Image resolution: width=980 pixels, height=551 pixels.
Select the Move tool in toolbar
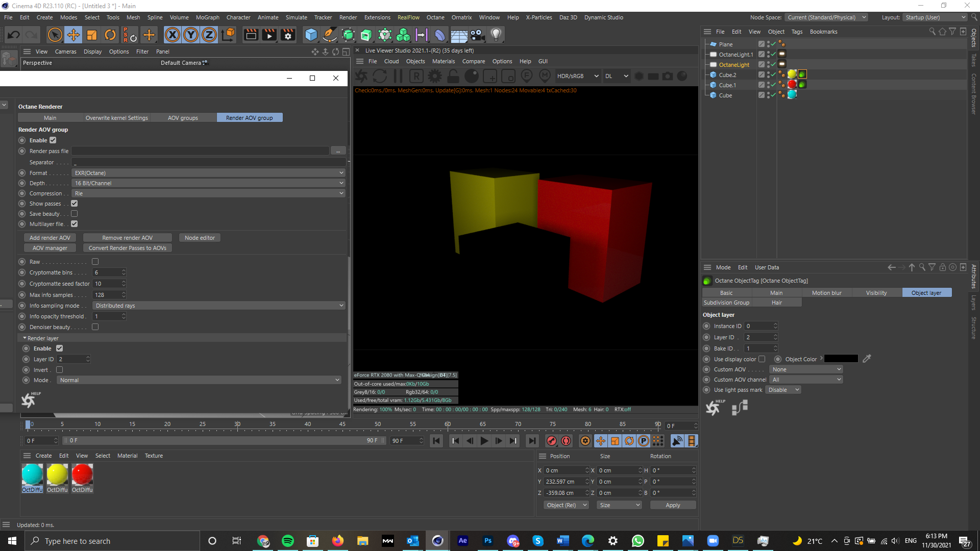pos(73,35)
